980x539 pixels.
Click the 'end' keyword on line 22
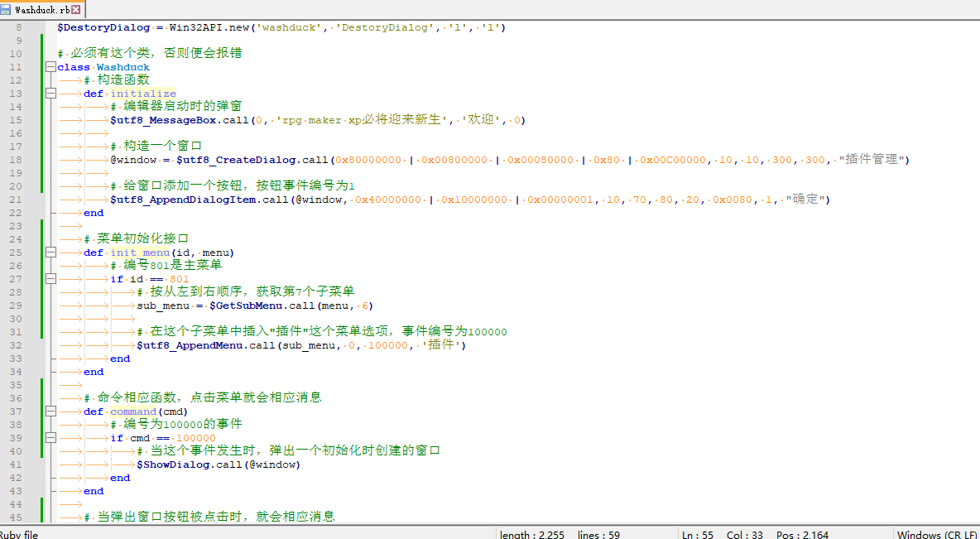coord(94,213)
